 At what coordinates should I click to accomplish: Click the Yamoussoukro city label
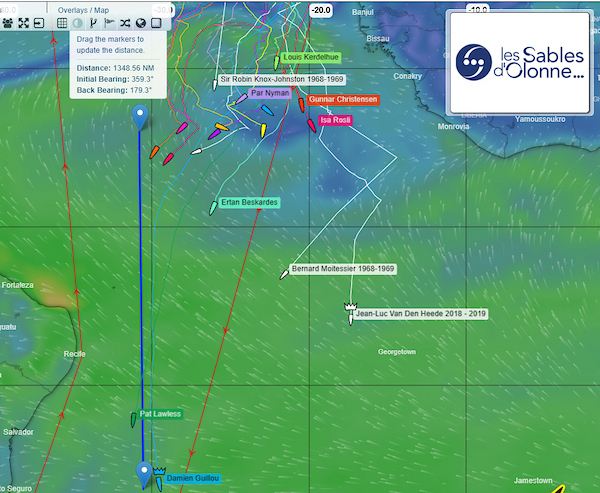pos(540,119)
